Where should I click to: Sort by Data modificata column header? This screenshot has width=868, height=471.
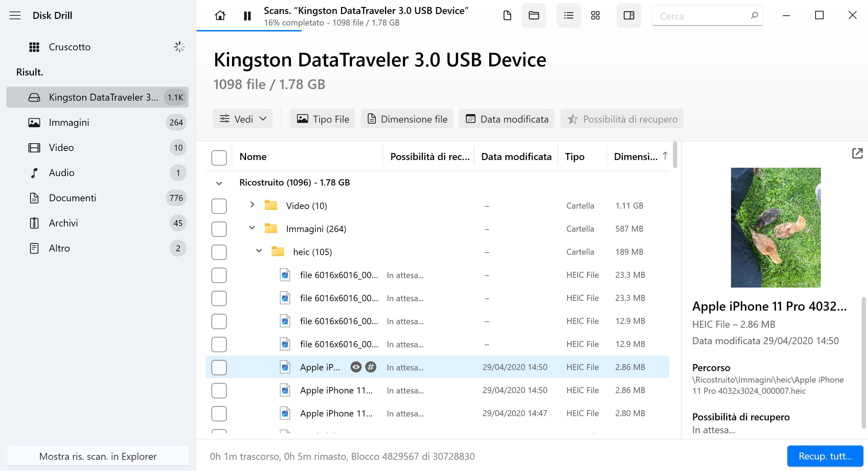point(516,157)
